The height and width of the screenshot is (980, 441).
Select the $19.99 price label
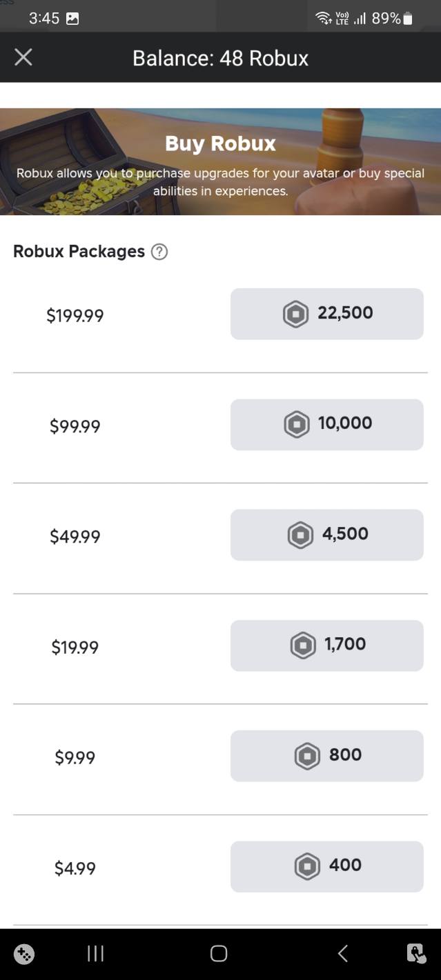coord(75,647)
